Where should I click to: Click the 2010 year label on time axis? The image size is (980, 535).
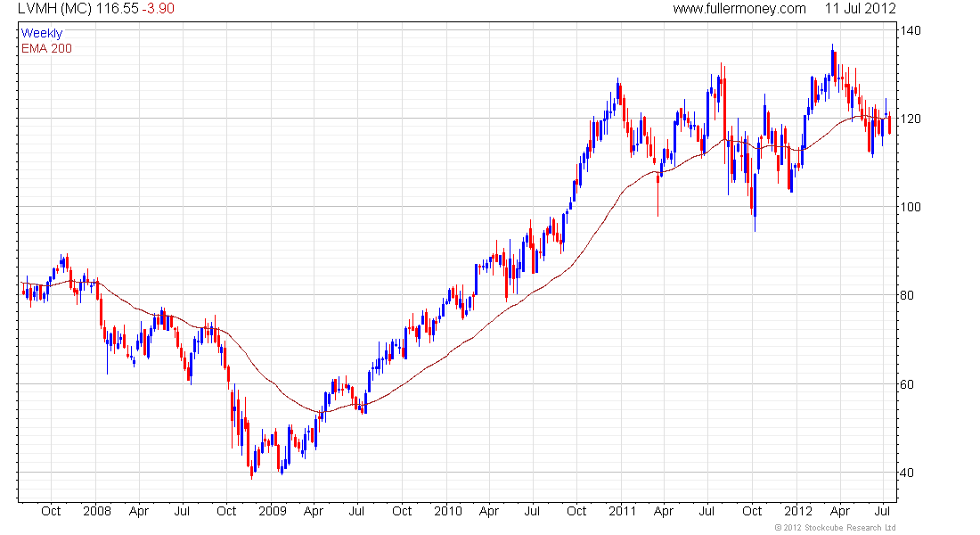tap(448, 511)
